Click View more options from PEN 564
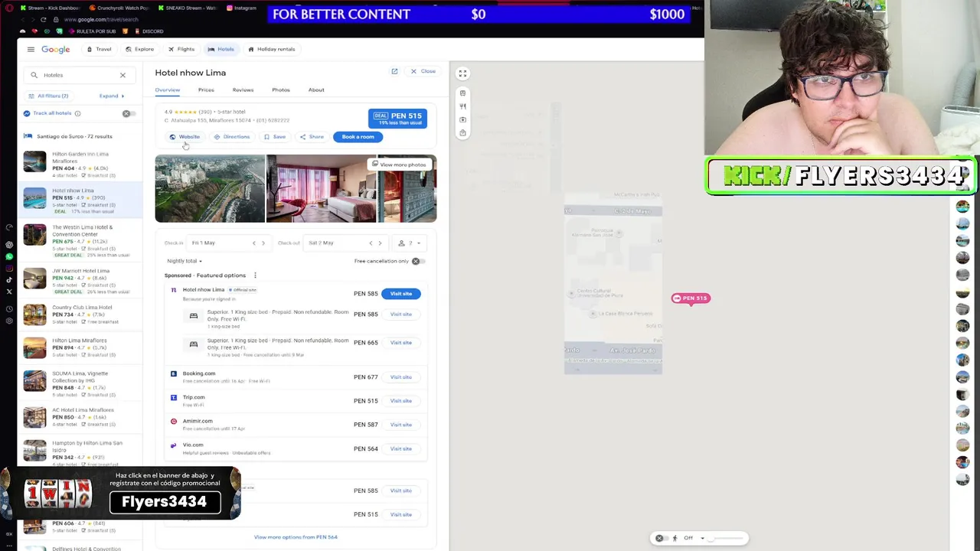This screenshot has width=980, height=551. tap(296, 537)
